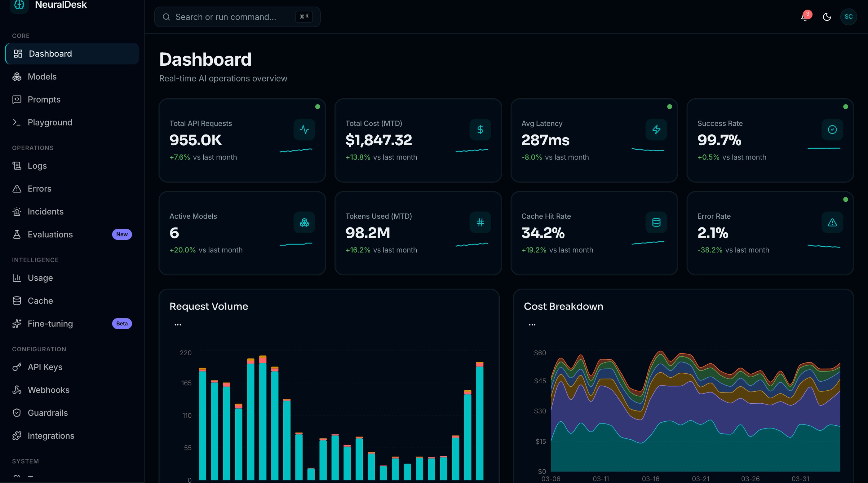The image size is (868, 483).
Task: Click the 2.1% error rate value
Action: [x=713, y=233]
